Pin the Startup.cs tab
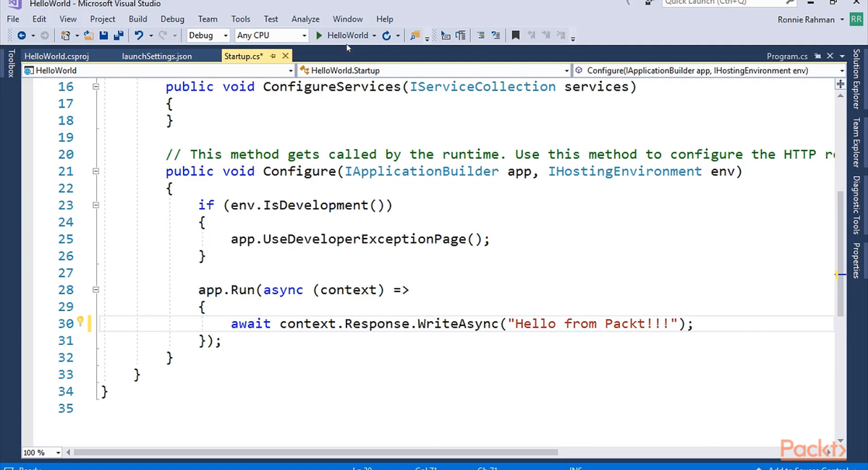This screenshot has width=868, height=470. coord(273,56)
